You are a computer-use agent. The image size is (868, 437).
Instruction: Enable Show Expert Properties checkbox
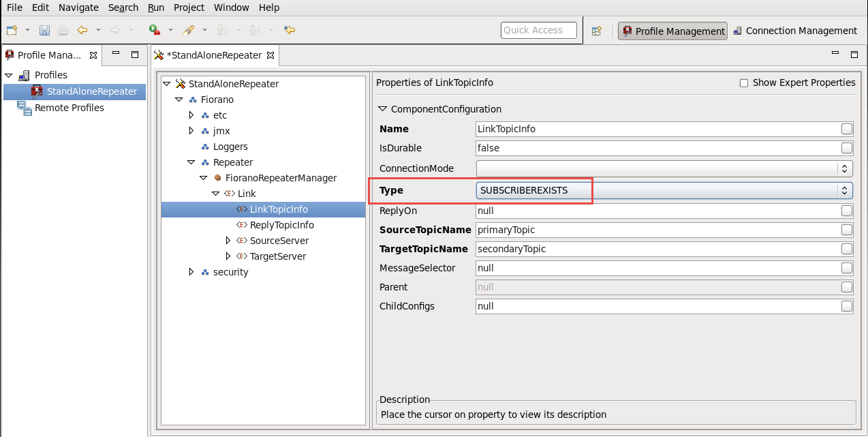744,83
